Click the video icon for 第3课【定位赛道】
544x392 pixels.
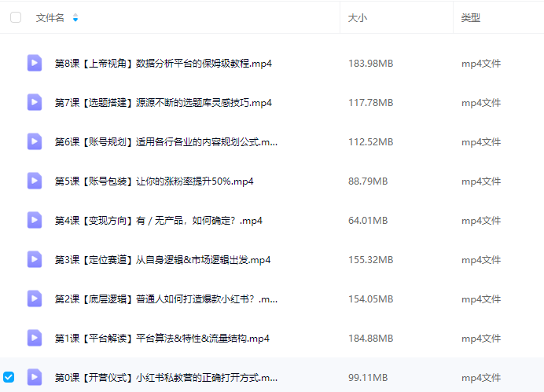(x=35, y=259)
